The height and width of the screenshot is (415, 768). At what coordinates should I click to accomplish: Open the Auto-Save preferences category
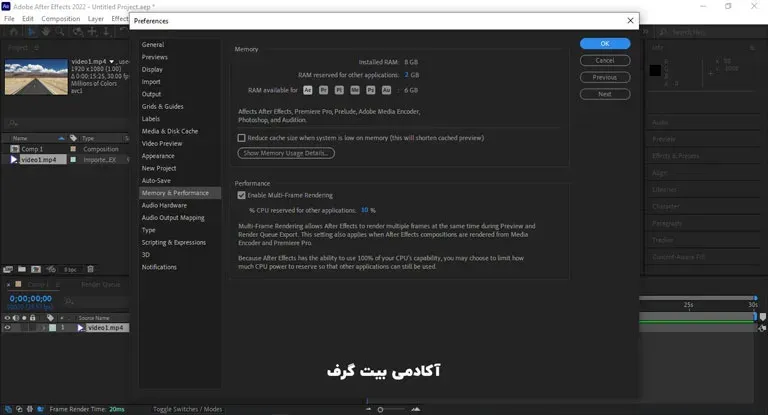[156, 181]
